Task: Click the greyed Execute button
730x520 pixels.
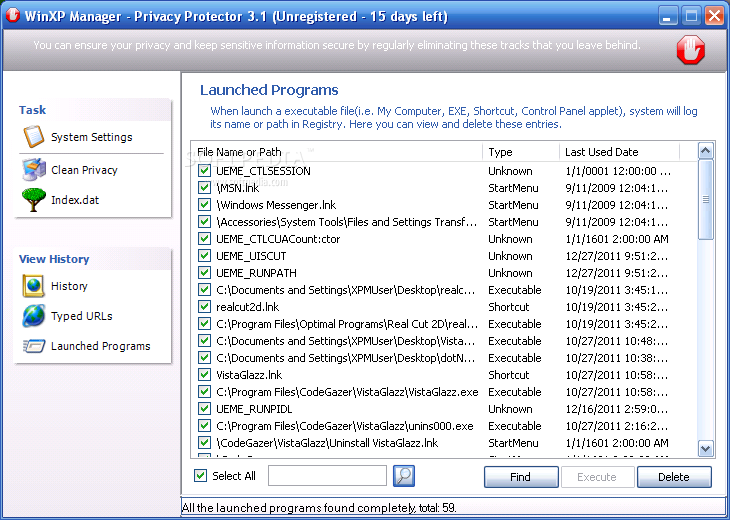Action: click(597, 477)
